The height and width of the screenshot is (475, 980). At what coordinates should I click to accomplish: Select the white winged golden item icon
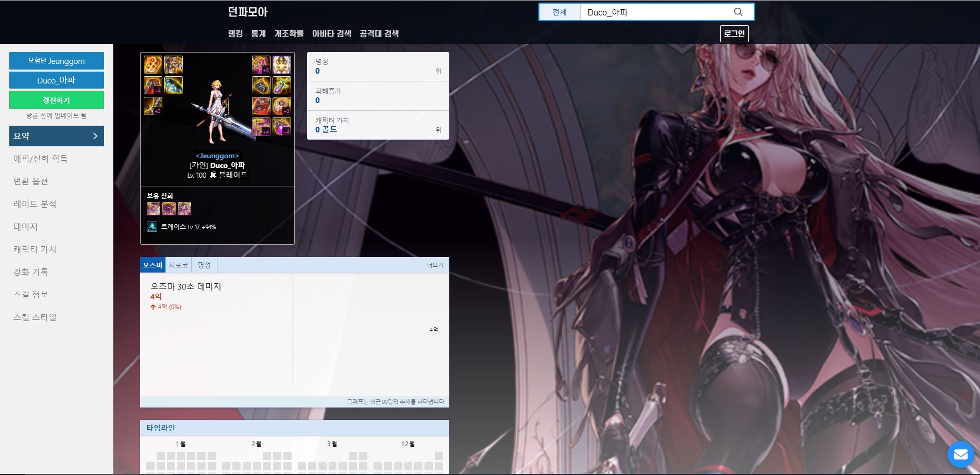click(x=282, y=65)
